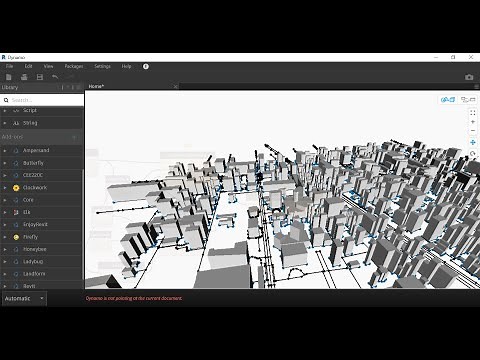Click the Dynamo Revit app icon in title bar
The image size is (480, 360).
(4, 57)
